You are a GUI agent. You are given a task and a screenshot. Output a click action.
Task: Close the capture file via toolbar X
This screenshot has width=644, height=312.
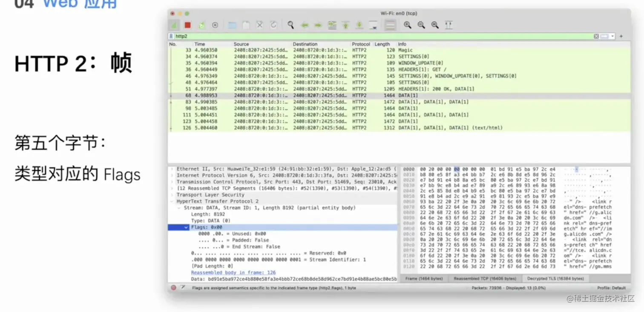point(259,25)
